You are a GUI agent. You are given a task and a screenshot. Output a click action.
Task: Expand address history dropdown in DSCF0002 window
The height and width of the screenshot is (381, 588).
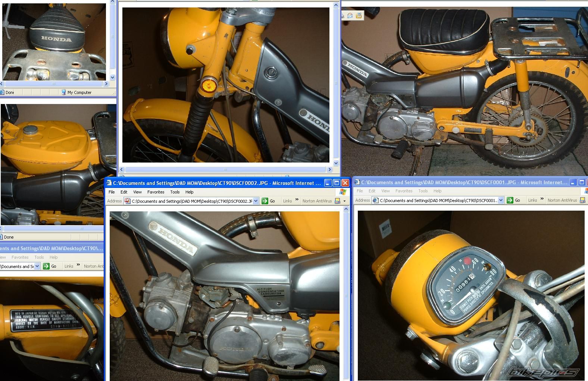pyautogui.click(x=256, y=201)
